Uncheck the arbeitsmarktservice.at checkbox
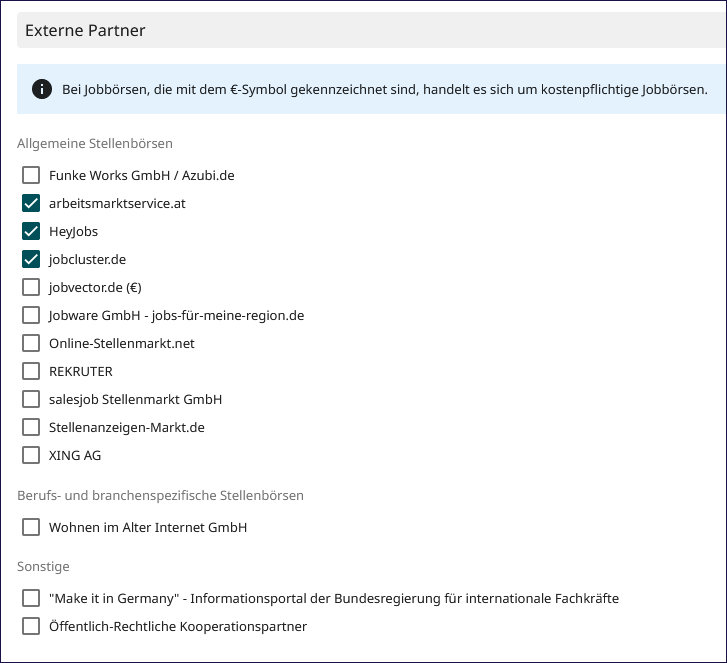 31,203
